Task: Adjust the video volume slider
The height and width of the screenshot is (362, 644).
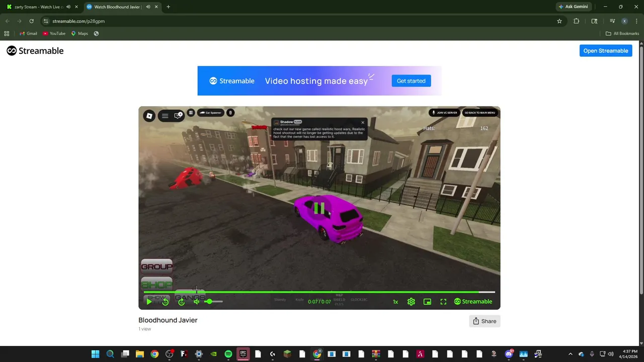Action: tap(213, 302)
